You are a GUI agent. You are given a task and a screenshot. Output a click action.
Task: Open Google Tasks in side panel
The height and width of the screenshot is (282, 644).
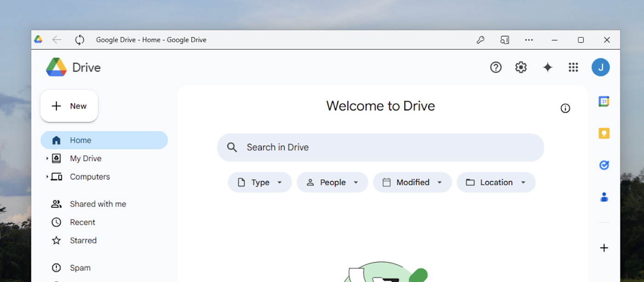pos(604,165)
